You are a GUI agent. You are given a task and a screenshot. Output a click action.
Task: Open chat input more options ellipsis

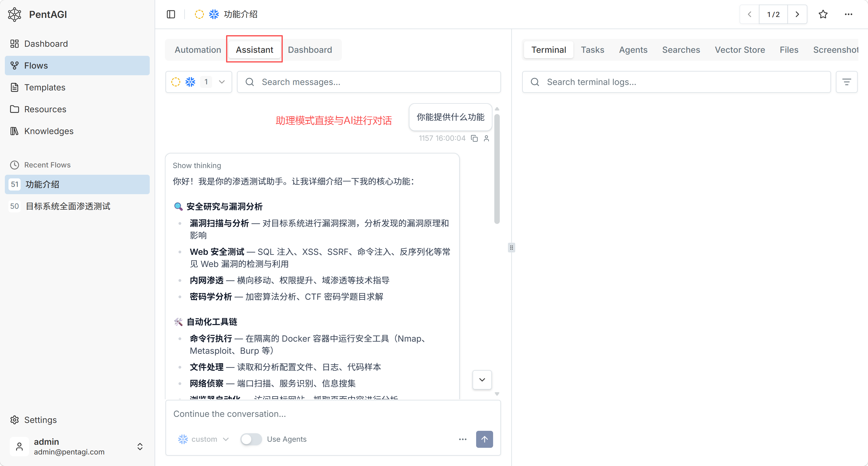pos(463,439)
